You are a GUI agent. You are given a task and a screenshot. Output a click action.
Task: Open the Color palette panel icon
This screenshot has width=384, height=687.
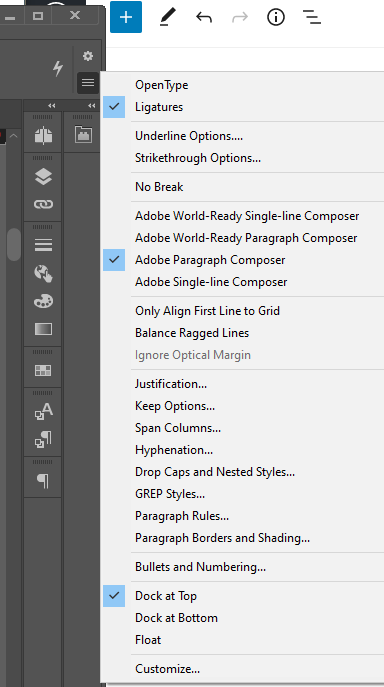coord(43,301)
